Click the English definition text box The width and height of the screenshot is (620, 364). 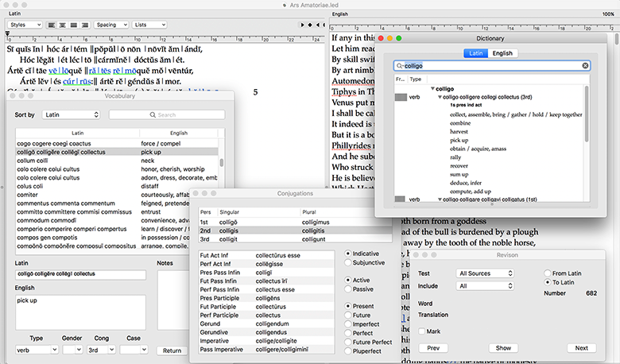[80, 312]
